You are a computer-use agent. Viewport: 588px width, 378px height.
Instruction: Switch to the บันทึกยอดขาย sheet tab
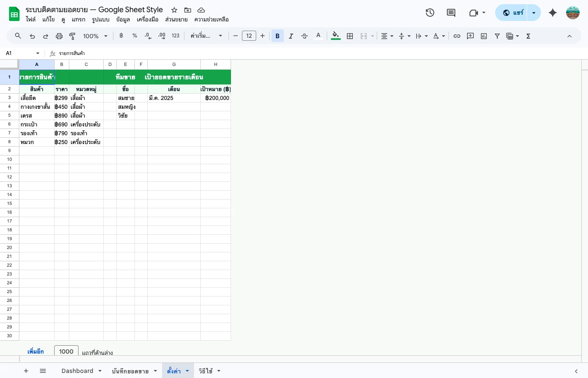point(130,371)
